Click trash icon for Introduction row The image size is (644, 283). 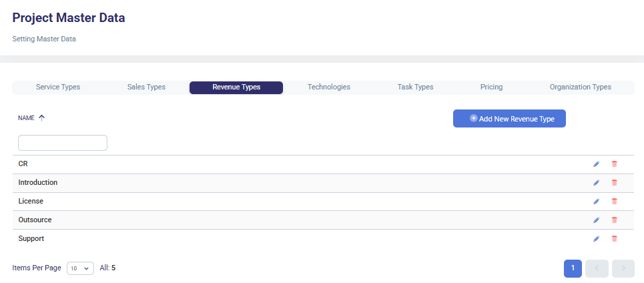[x=615, y=183]
